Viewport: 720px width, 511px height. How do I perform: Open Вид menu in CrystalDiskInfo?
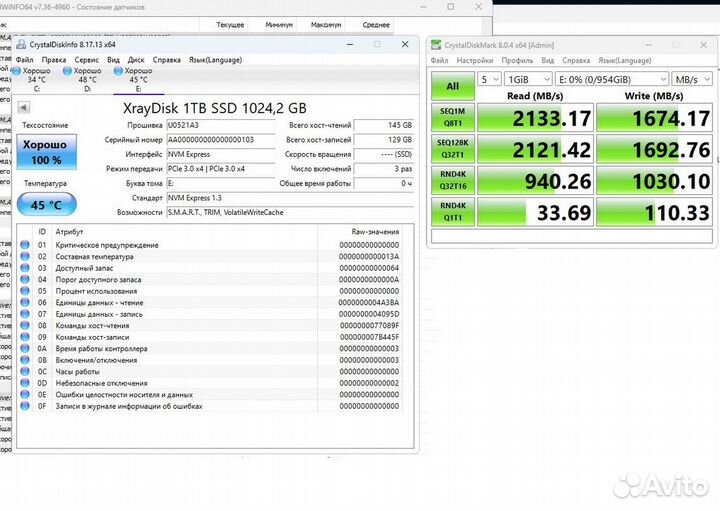113,60
